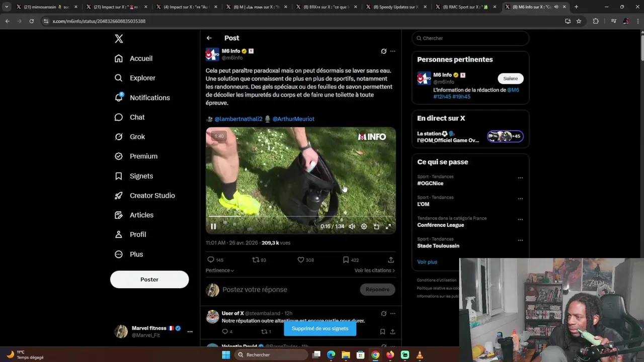Bookmark this page with star icon

click(x=579, y=21)
